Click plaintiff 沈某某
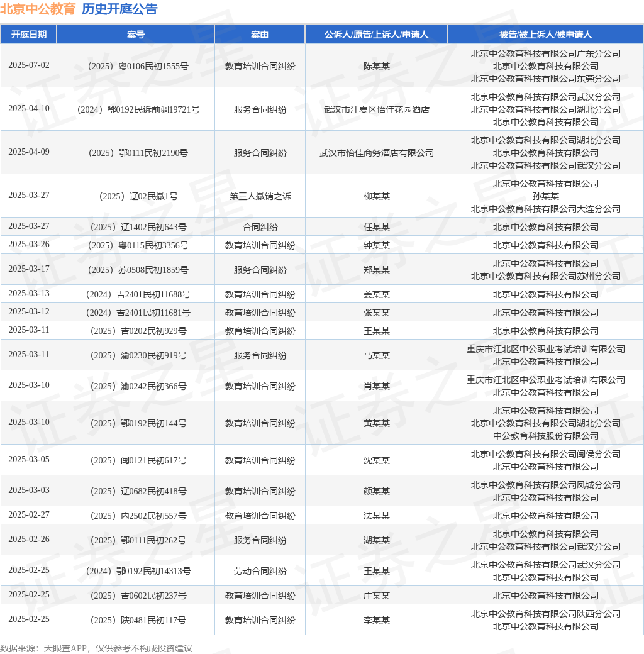The width and height of the screenshot is (644, 654). (x=376, y=460)
